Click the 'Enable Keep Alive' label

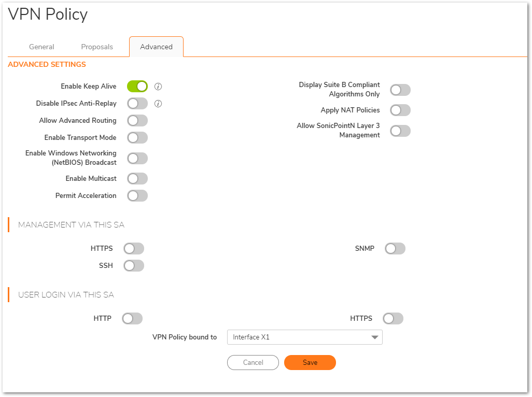pyautogui.click(x=89, y=87)
